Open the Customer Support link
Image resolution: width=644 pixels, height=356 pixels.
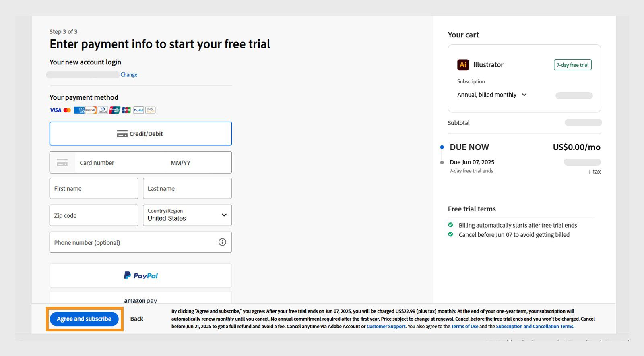point(386,327)
